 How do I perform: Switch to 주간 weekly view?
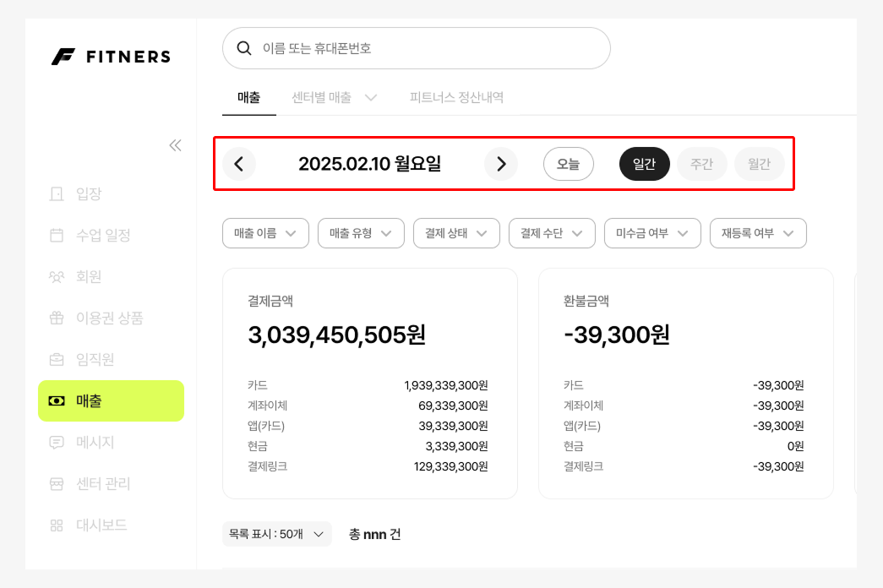tap(701, 164)
